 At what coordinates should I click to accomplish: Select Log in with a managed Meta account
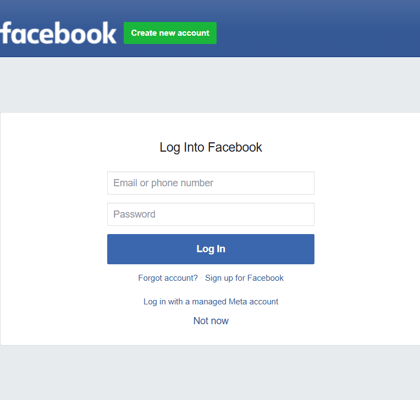tap(211, 302)
